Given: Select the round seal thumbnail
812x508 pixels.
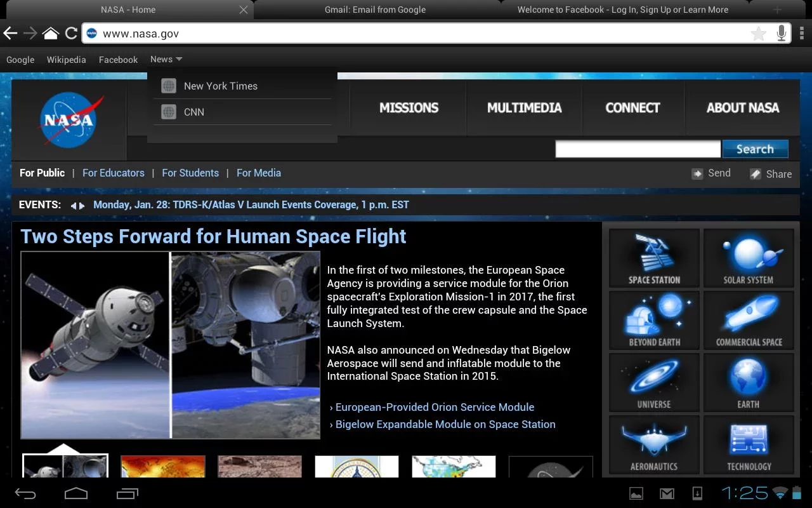Looking at the screenshot, I should coord(357,467).
